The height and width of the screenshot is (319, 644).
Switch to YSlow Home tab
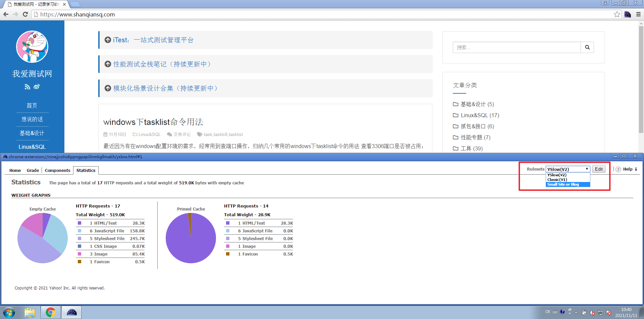pos(15,170)
